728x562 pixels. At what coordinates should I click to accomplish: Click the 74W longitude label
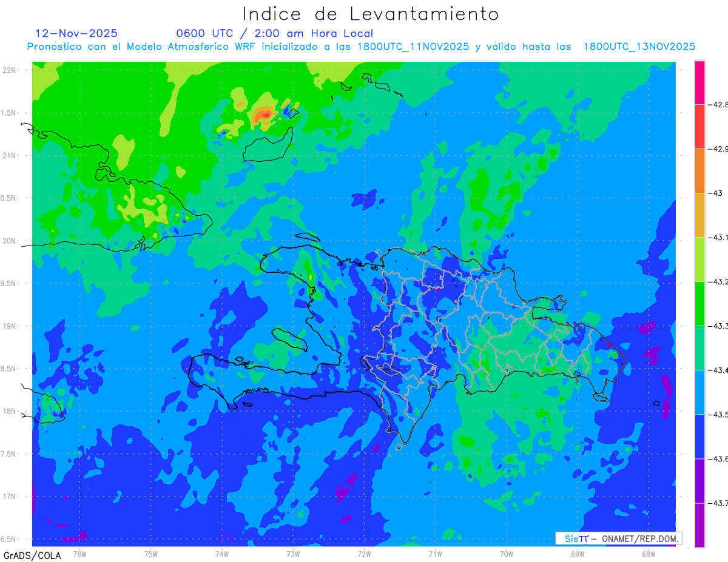tap(221, 554)
